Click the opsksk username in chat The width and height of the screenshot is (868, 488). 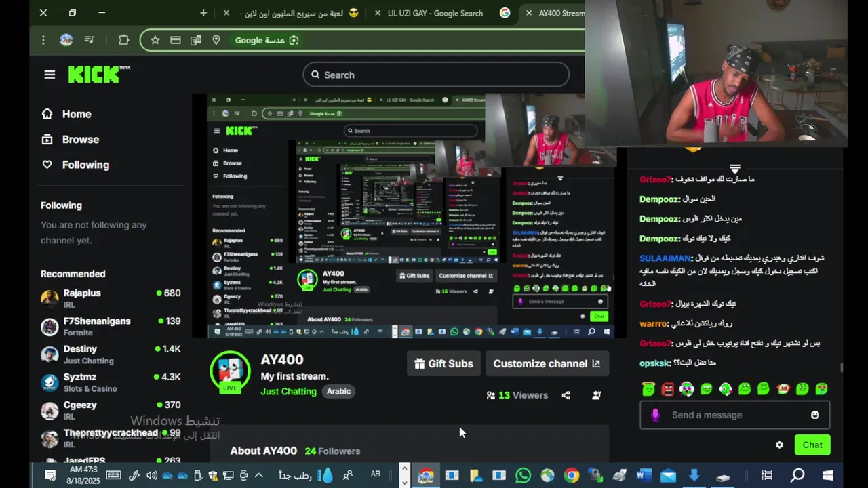tap(654, 363)
